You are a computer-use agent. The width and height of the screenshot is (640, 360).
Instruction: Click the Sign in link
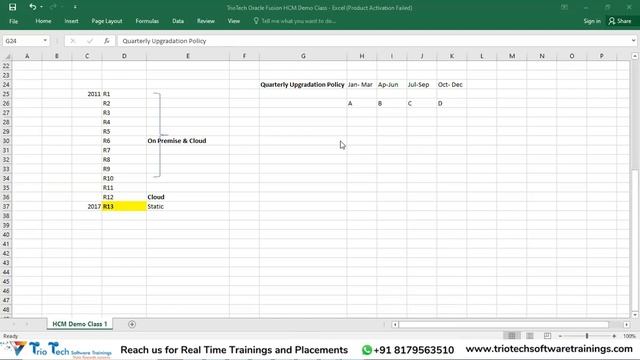592,21
